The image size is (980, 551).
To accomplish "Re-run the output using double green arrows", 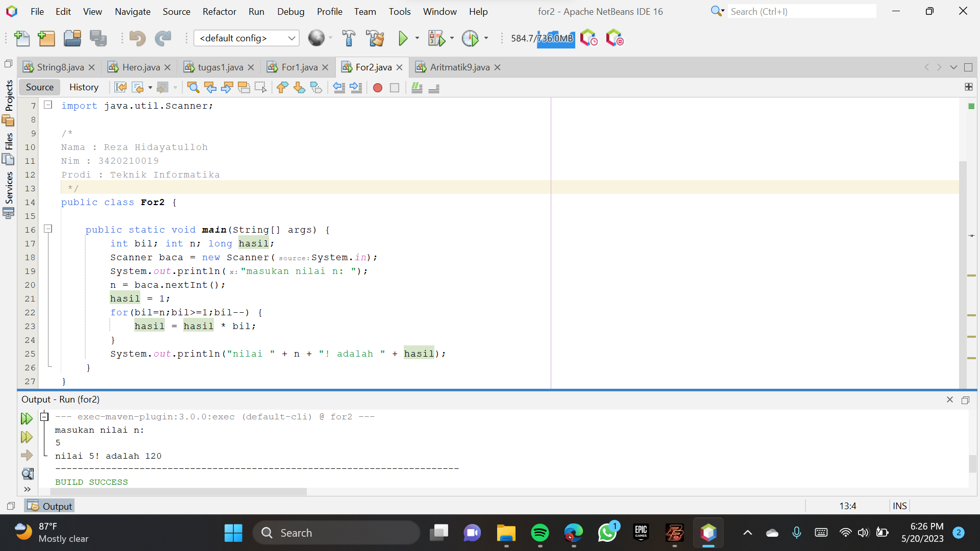I will 27,419.
